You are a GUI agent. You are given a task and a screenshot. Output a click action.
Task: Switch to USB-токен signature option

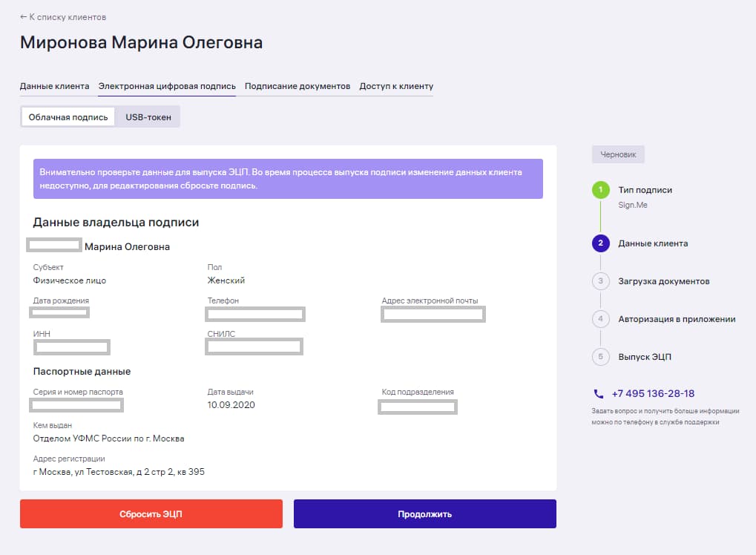point(148,117)
